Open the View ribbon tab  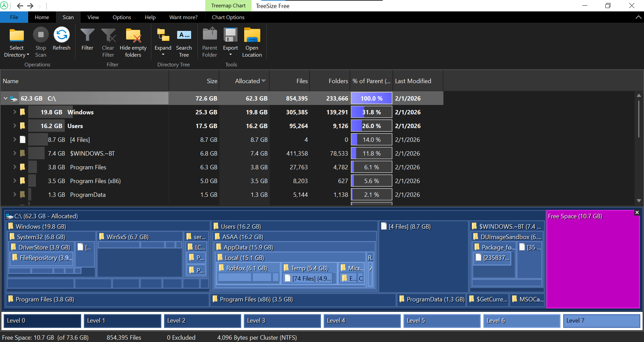pyautogui.click(x=93, y=17)
